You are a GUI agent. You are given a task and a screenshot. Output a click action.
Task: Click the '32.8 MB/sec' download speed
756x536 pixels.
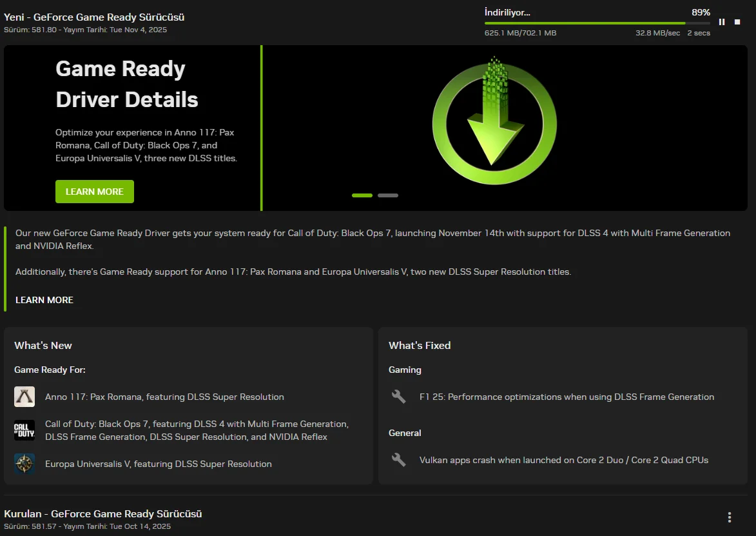657,33
